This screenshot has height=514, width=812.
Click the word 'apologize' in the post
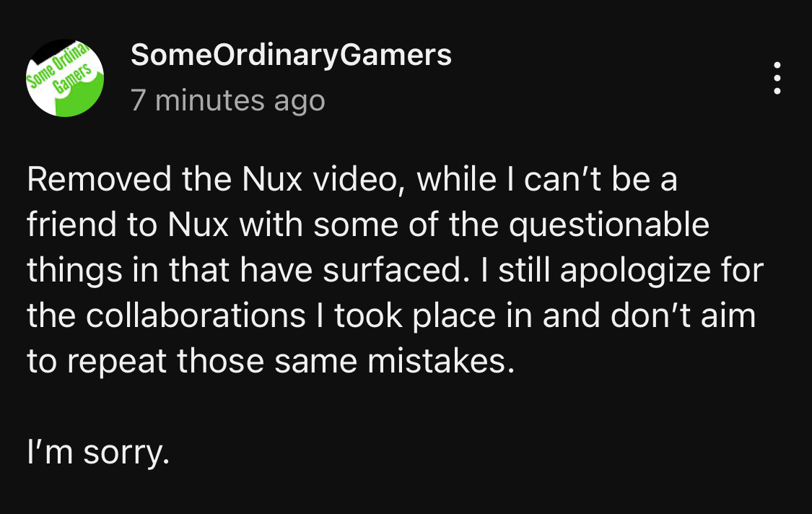(635, 272)
